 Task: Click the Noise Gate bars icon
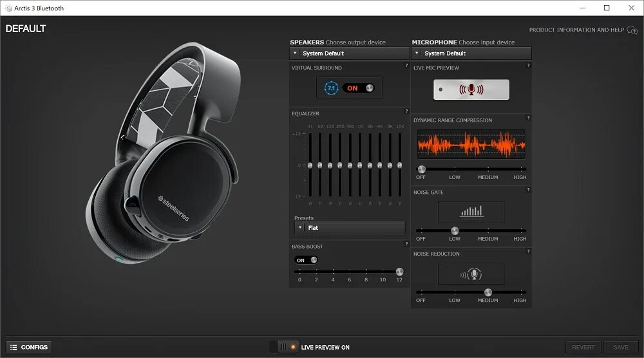(x=471, y=212)
